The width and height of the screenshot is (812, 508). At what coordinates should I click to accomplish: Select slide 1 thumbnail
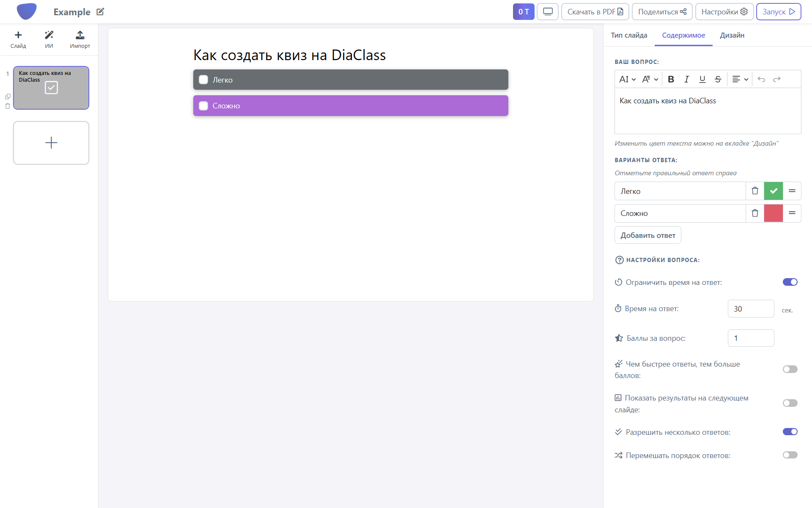pyautogui.click(x=51, y=88)
